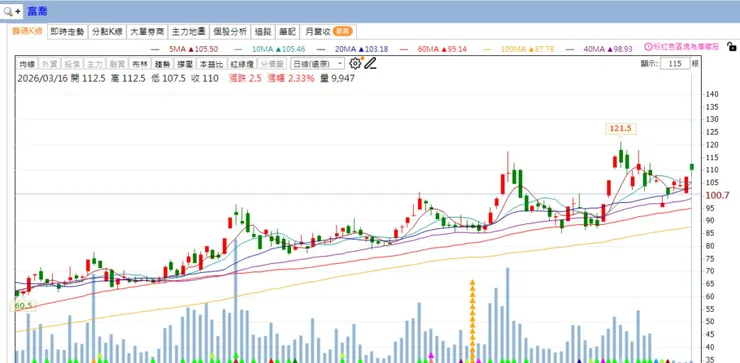Viewport: 740px width, 363px height.
Task: Switch to 大量券商 tab
Action: (x=147, y=32)
